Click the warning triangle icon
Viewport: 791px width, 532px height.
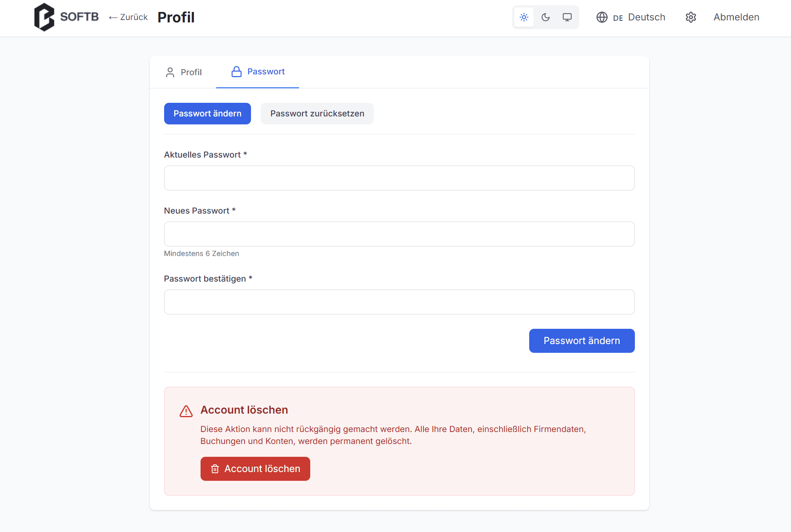[x=186, y=411]
